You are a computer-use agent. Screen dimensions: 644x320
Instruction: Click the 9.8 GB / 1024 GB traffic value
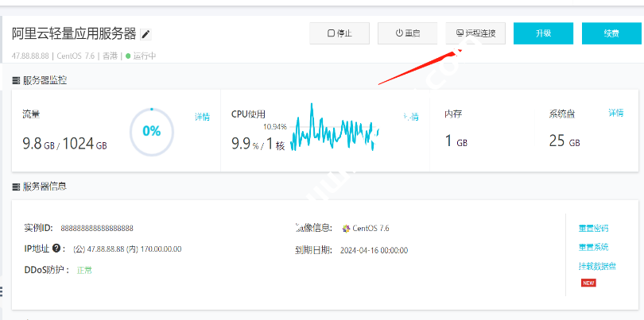[65, 144]
